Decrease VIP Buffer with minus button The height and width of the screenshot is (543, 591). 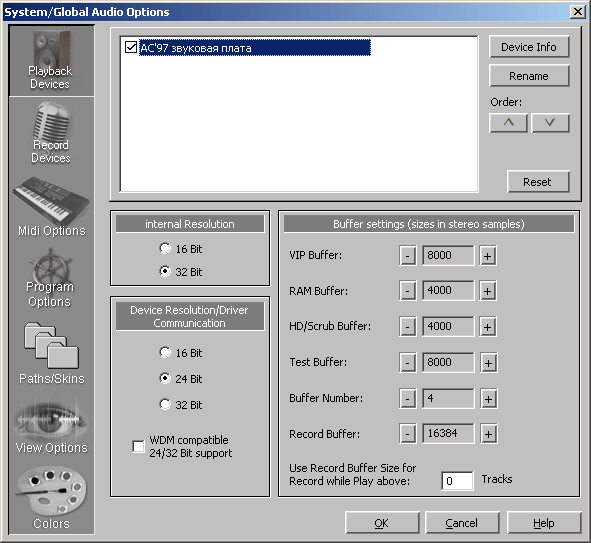[x=407, y=256]
